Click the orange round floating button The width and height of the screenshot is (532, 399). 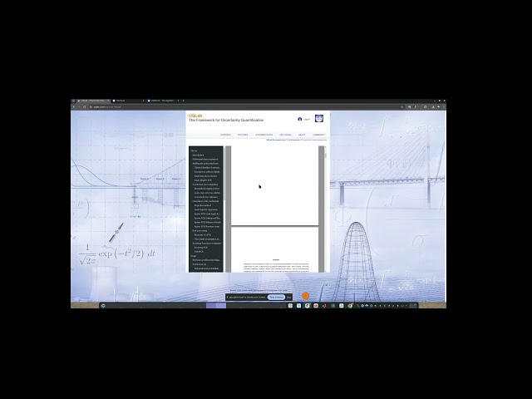[305, 296]
